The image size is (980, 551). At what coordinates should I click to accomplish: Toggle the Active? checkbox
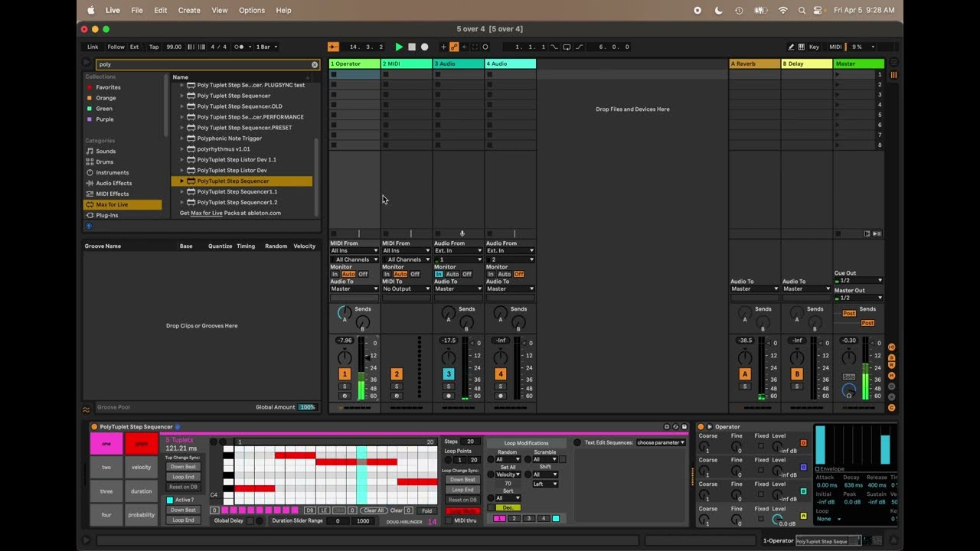tap(170, 500)
